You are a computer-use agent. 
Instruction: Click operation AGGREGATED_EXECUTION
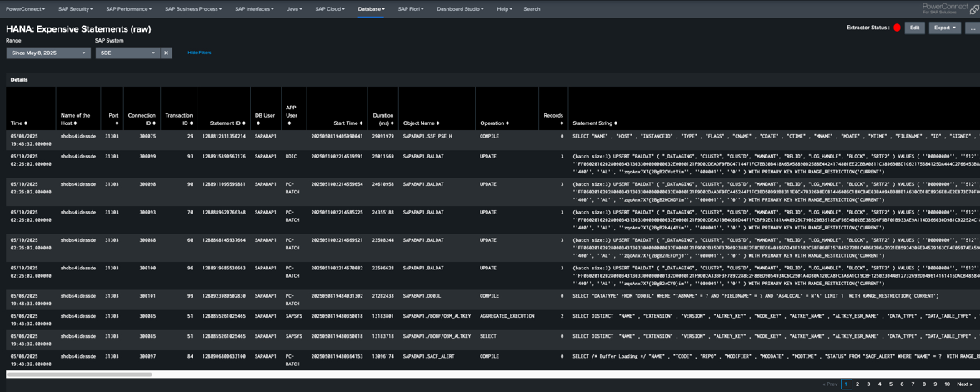click(507, 316)
